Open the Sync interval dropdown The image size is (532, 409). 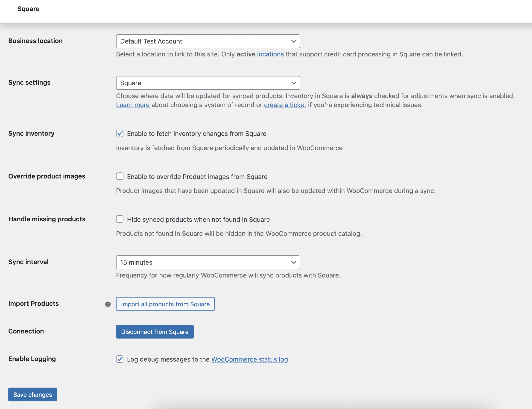[x=208, y=262]
